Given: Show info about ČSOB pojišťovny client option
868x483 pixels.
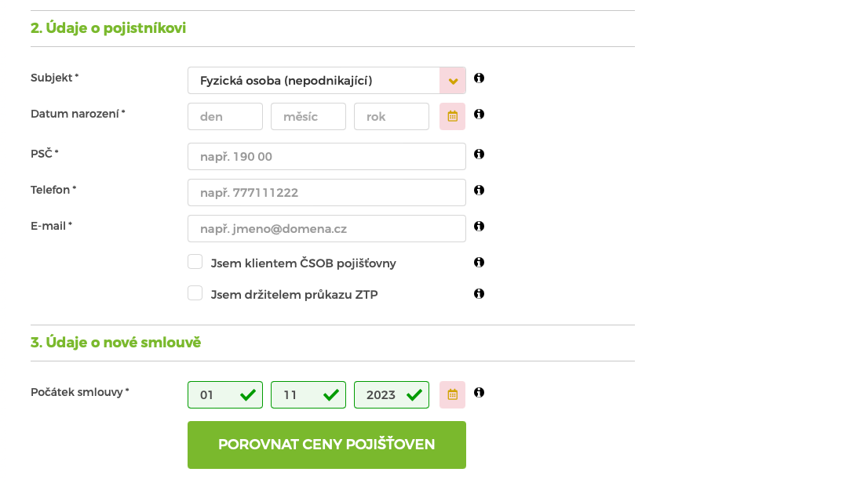Looking at the screenshot, I should [x=479, y=263].
